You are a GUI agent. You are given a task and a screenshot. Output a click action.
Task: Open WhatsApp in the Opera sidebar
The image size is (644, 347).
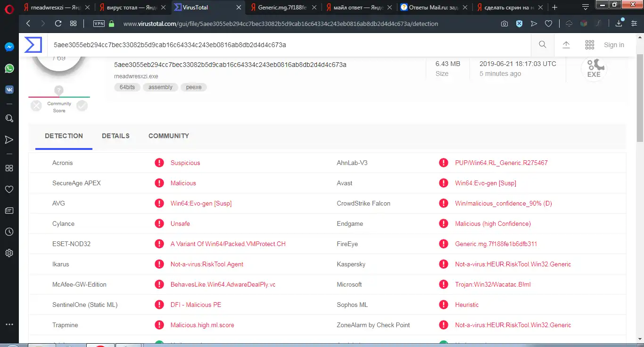pos(9,68)
